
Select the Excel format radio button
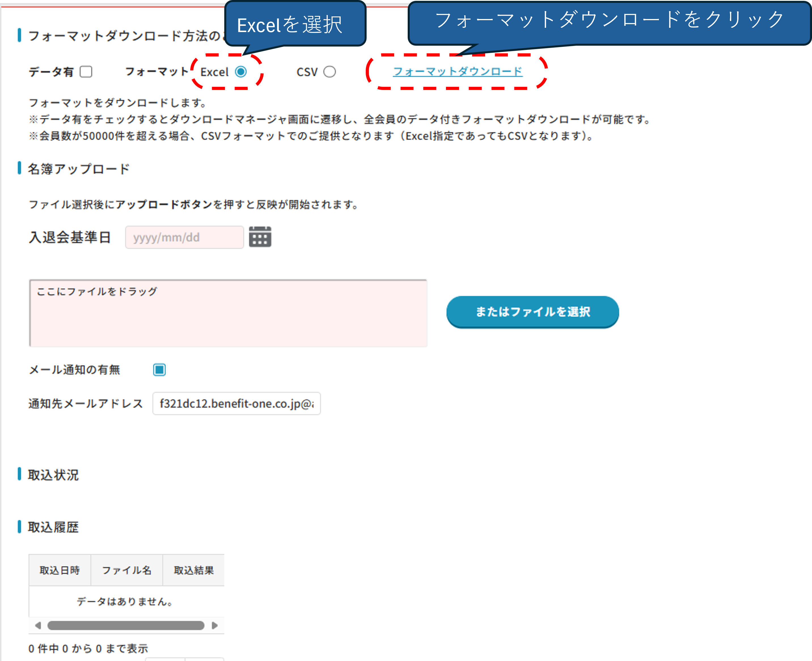pos(240,71)
